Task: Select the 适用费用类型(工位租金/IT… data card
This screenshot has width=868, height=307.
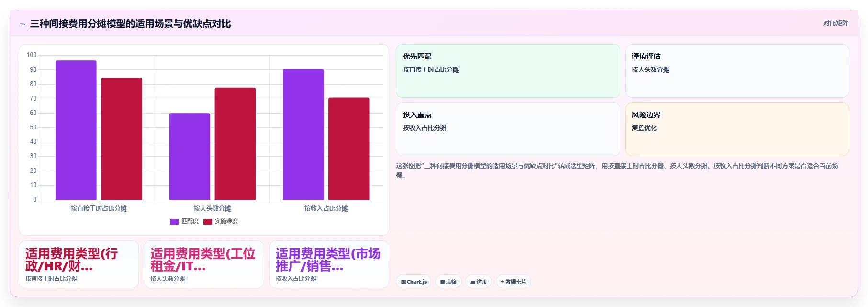Action: click(204, 264)
